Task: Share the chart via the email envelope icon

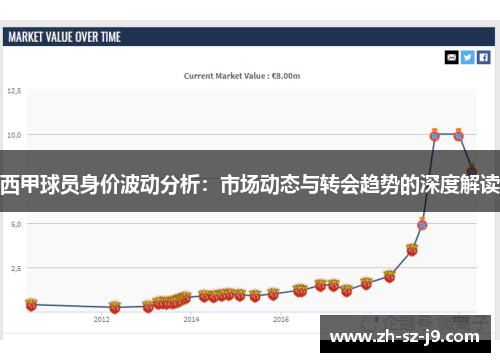Action: 452,57
